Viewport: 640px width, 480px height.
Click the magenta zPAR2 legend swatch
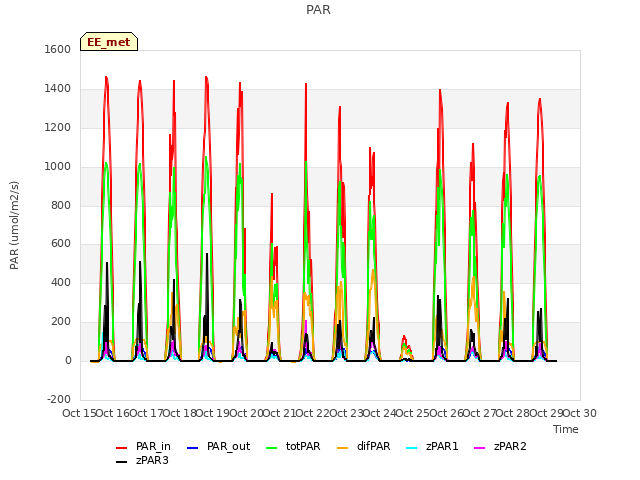pyautogui.click(x=480, y=448)
